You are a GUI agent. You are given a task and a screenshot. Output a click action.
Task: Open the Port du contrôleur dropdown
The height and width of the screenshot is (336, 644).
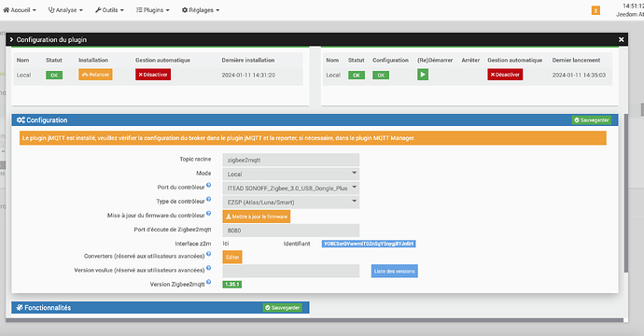point(291,189)
